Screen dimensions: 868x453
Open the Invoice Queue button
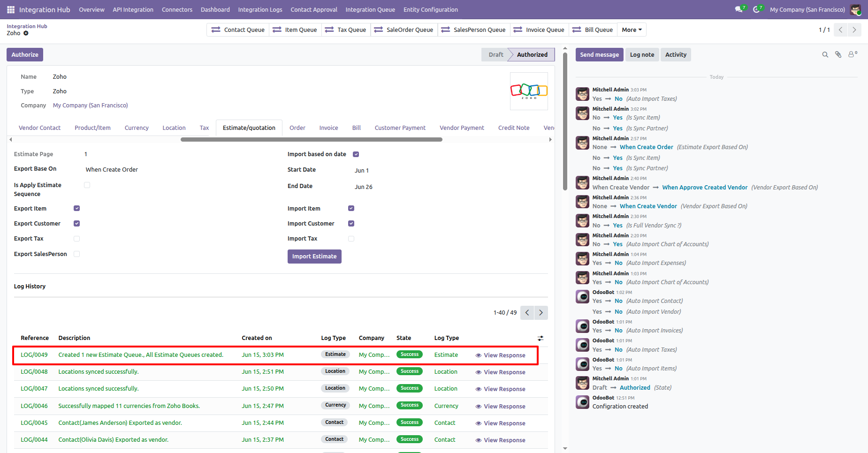coord(539,30)
